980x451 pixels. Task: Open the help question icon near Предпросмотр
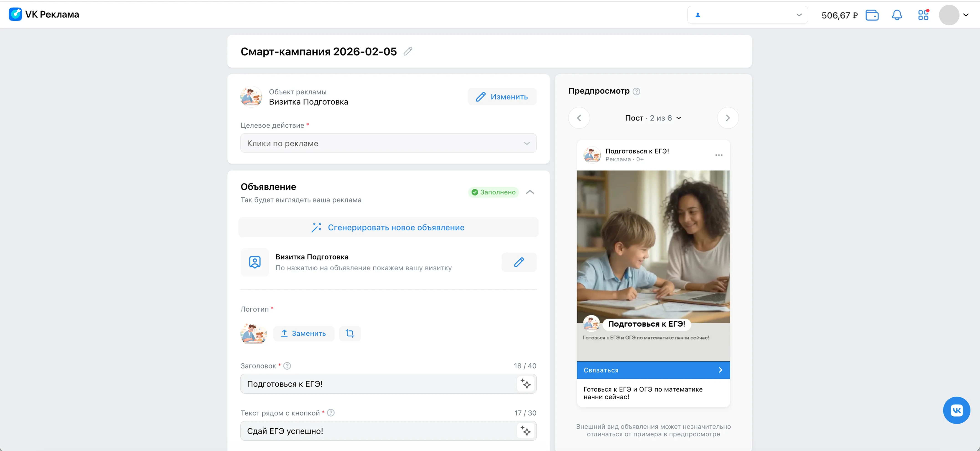tap(637, 91)
